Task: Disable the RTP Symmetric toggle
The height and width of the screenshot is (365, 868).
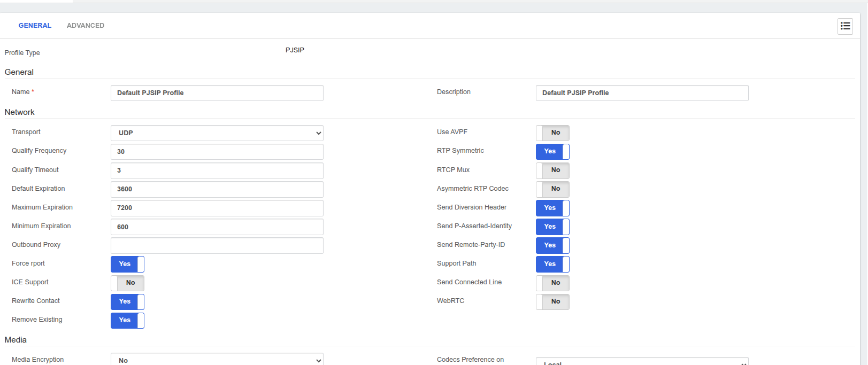Action: tap(552, 152)
